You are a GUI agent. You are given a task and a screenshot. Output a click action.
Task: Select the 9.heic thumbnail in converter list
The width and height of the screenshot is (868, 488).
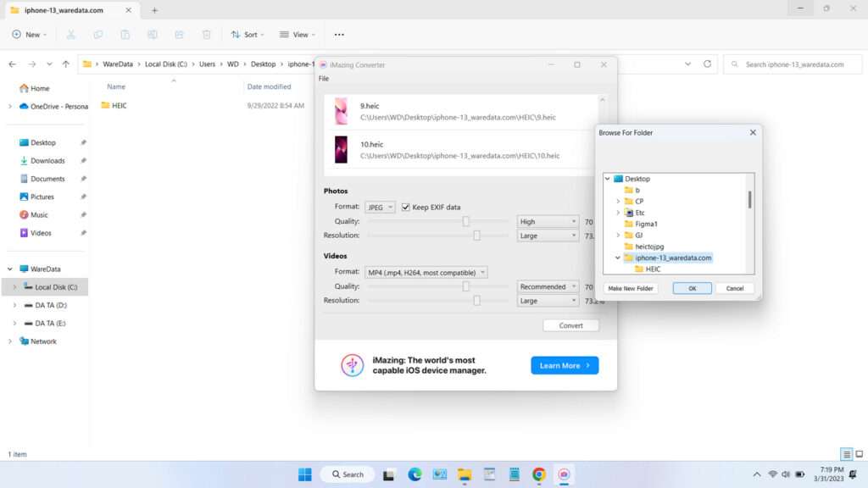pyautogui.click(x=341, y=111)
